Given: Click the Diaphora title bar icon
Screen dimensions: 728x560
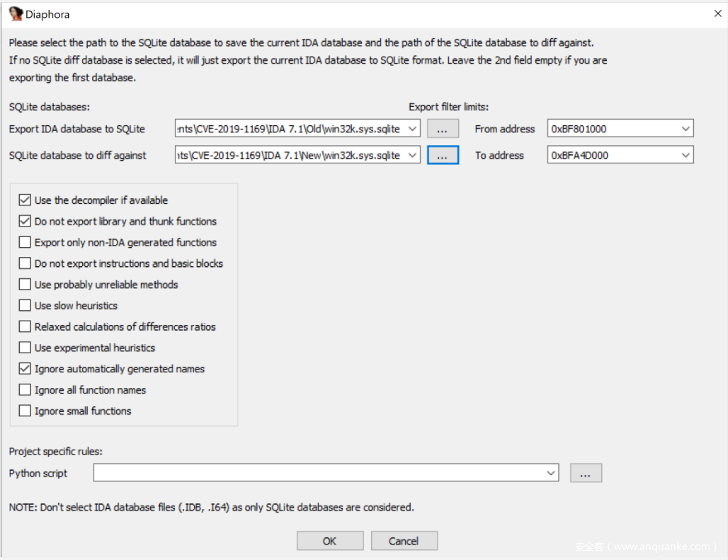Looking at the screenshot, I should [x=16, y=14].
